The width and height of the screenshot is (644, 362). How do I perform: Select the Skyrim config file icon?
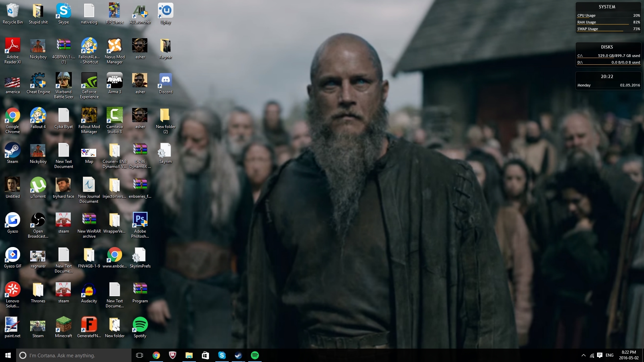[165, 154]
